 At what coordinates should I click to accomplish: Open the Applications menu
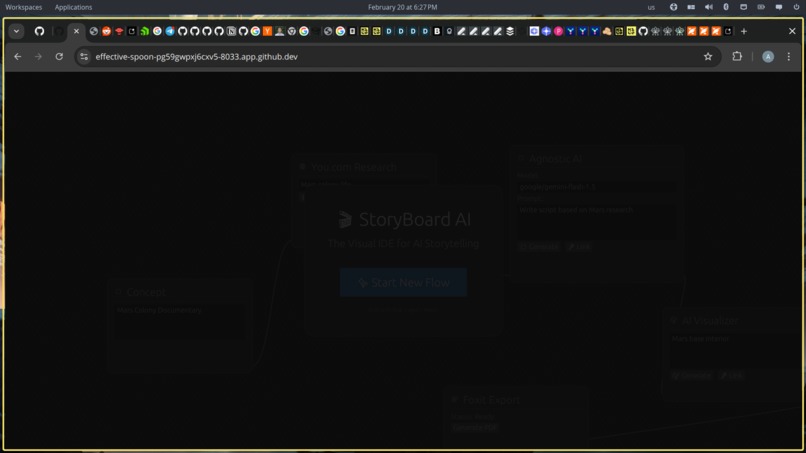point(74,7)
